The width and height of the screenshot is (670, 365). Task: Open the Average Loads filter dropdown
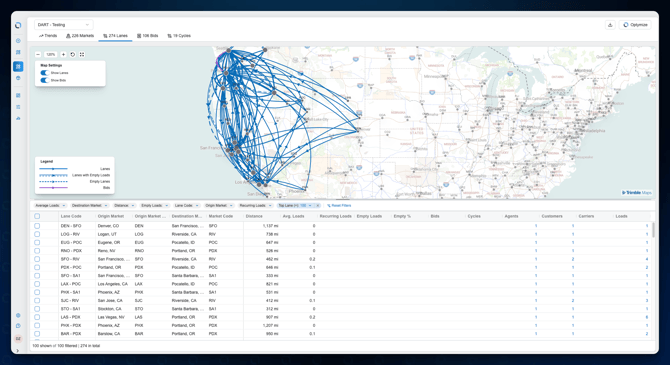(50, 206)
